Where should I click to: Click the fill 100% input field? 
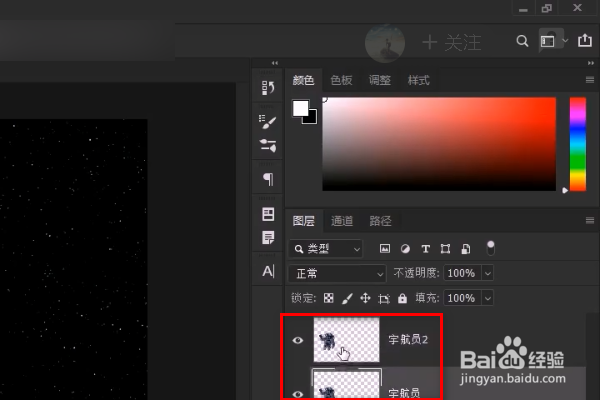[x=462, y=298]
